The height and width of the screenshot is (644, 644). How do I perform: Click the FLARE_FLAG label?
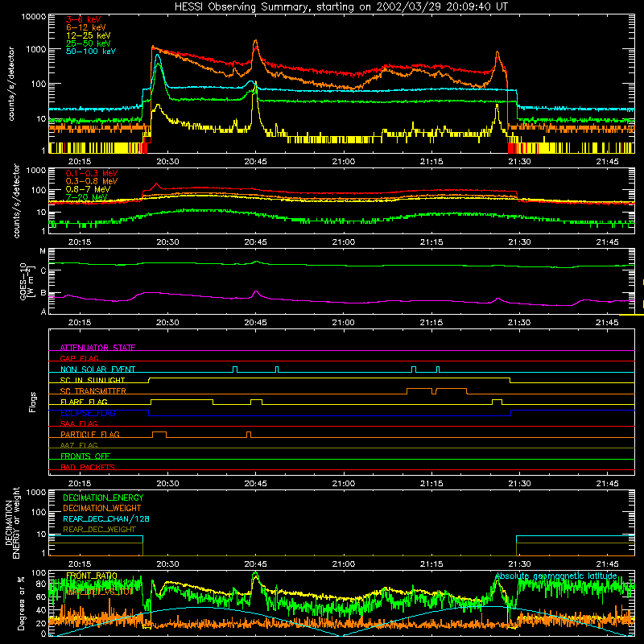coord(84,402)
